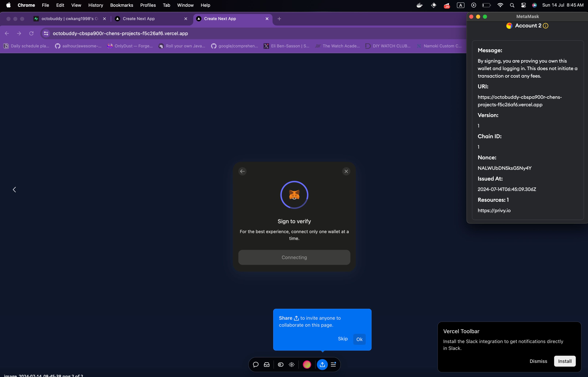Navigate back using left arrow icon
Viewport: 588px width, 377px height.
click(x=242, y=171)
